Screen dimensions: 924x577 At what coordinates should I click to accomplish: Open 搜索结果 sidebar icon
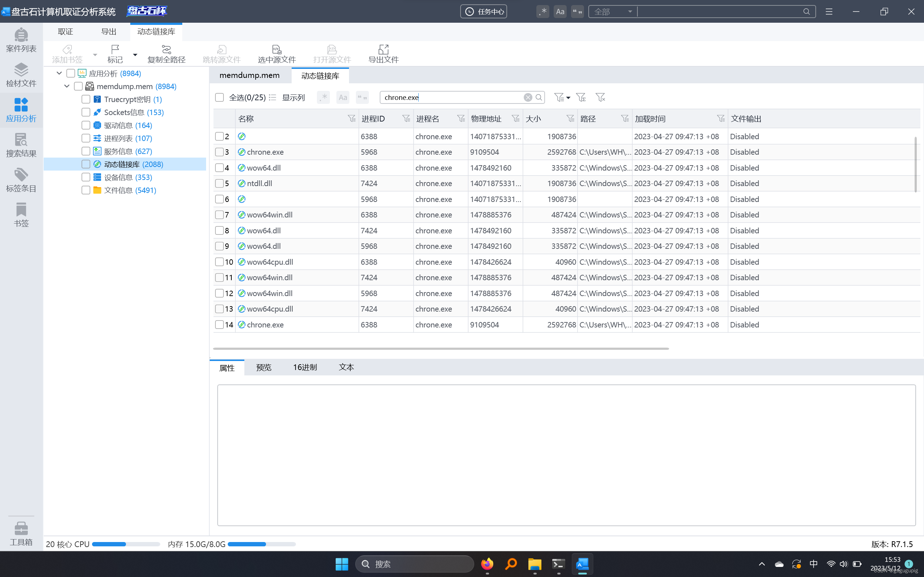pos(21,145)
